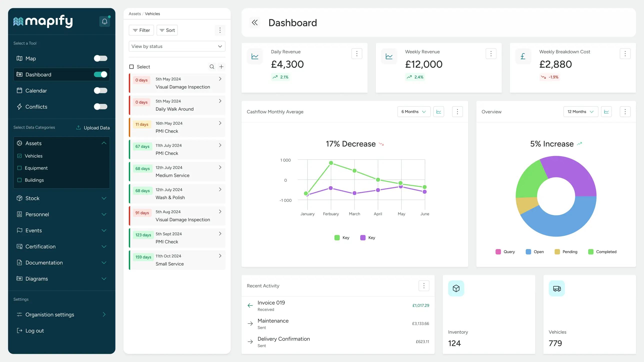Open the notification bell
Image resolution: width=644 pixels, height=362 pixels.
[104, 21]
